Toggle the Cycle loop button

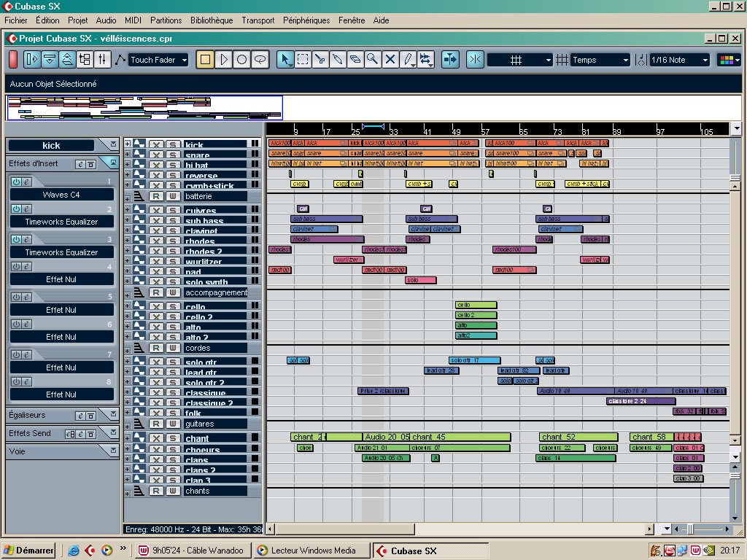pos(260,60)
